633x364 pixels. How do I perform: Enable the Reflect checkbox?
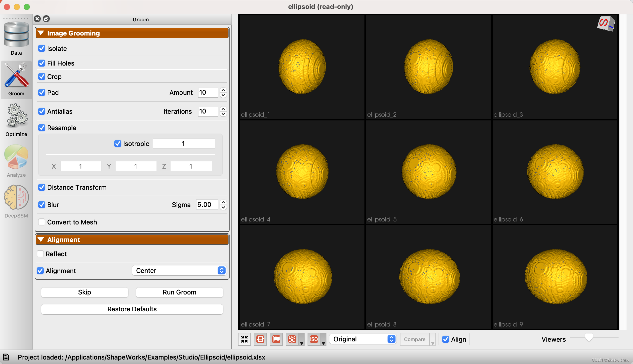[x=40, y=254]
